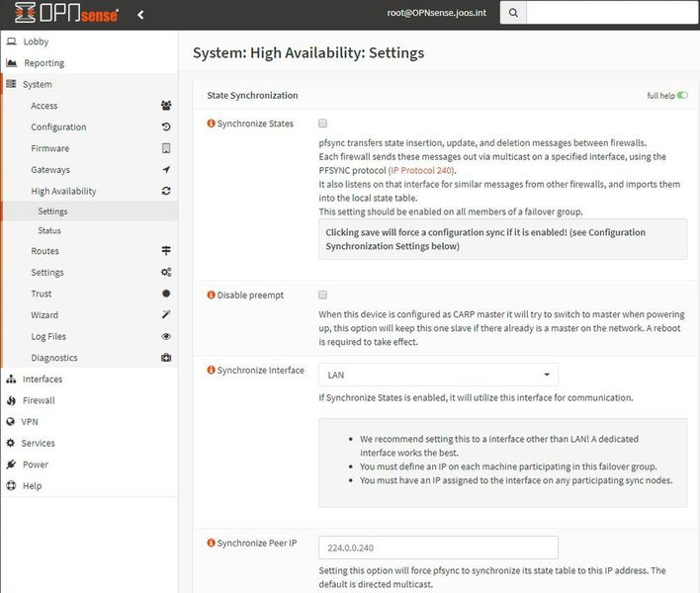Tick the Disable preempt checkbox

click(322, 295)
